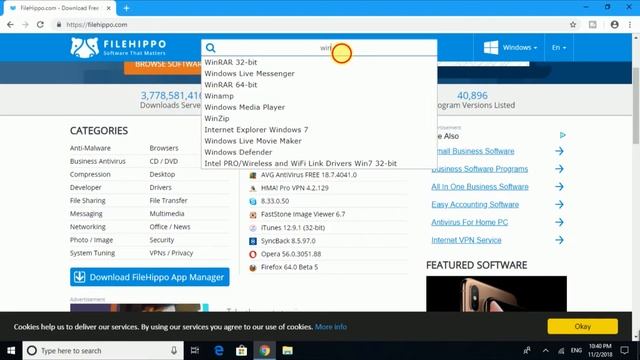640x360 pixels.
Task: Click arrow beside Internet VPN Service
Action: [559, 240]
